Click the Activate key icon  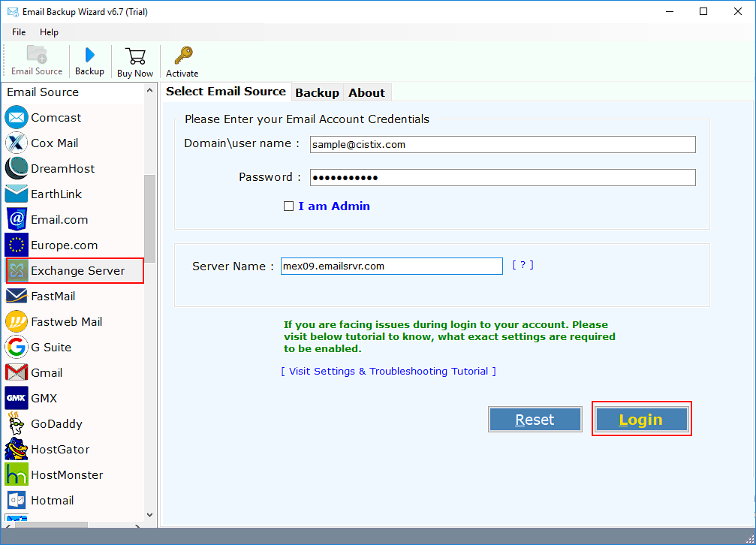(x=182, y=56)
